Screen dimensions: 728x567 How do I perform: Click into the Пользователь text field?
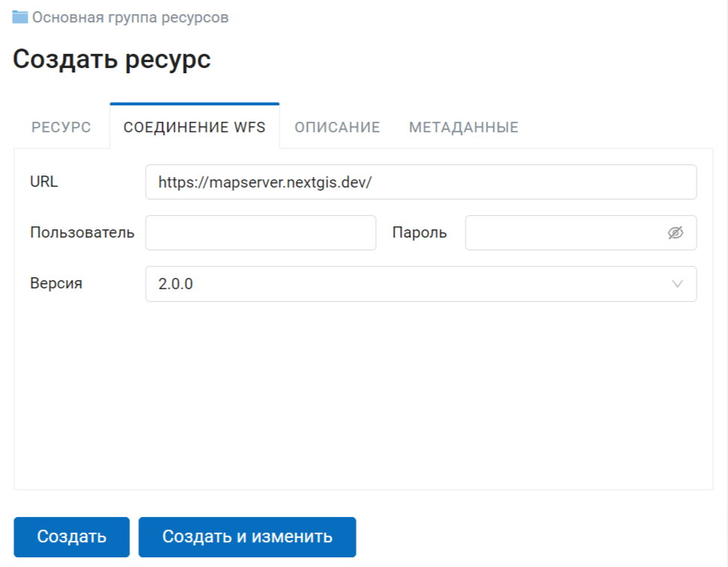pyautogui.click(x=260, y=232)
